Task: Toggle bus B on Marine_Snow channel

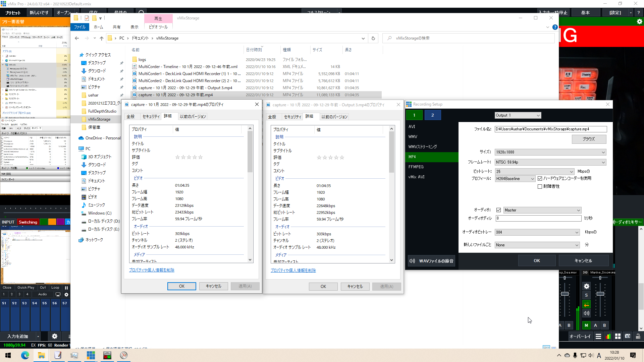Action: point(604,325)
